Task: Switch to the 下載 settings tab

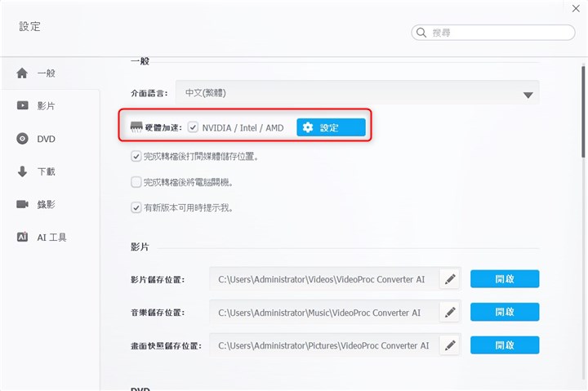Action: coord(51,171)
